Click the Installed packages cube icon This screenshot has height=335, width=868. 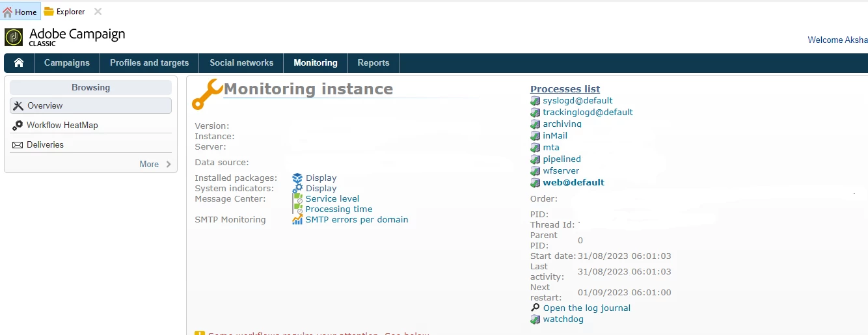point(297,178)
